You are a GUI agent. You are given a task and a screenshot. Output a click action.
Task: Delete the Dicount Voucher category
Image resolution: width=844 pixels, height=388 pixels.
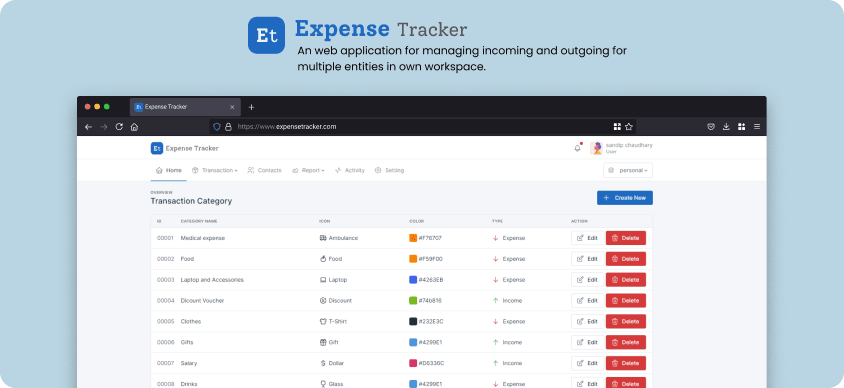tap(625, 301)
